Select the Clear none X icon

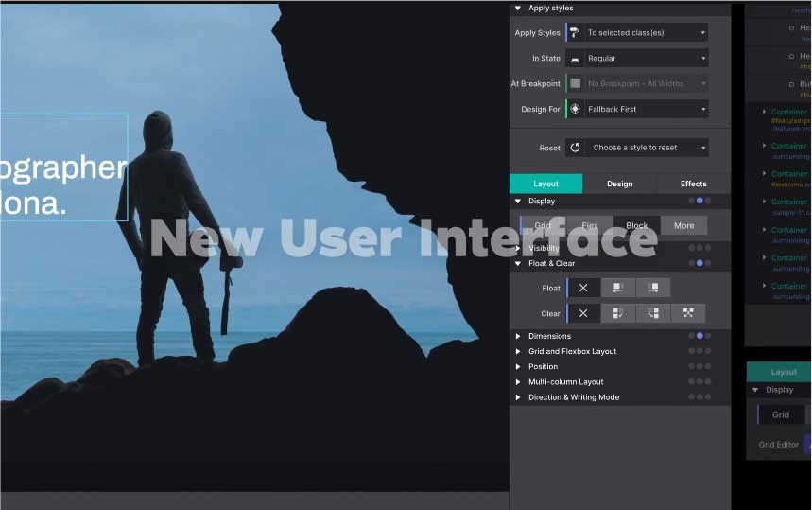coord(583,313)
